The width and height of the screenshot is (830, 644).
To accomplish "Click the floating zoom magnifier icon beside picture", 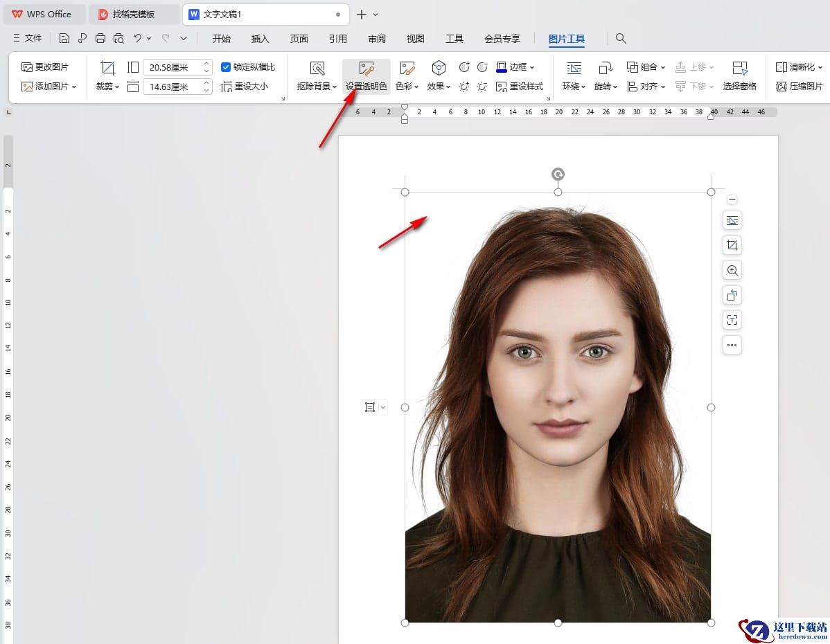I will pyautogui.click(x=732, y=270).
